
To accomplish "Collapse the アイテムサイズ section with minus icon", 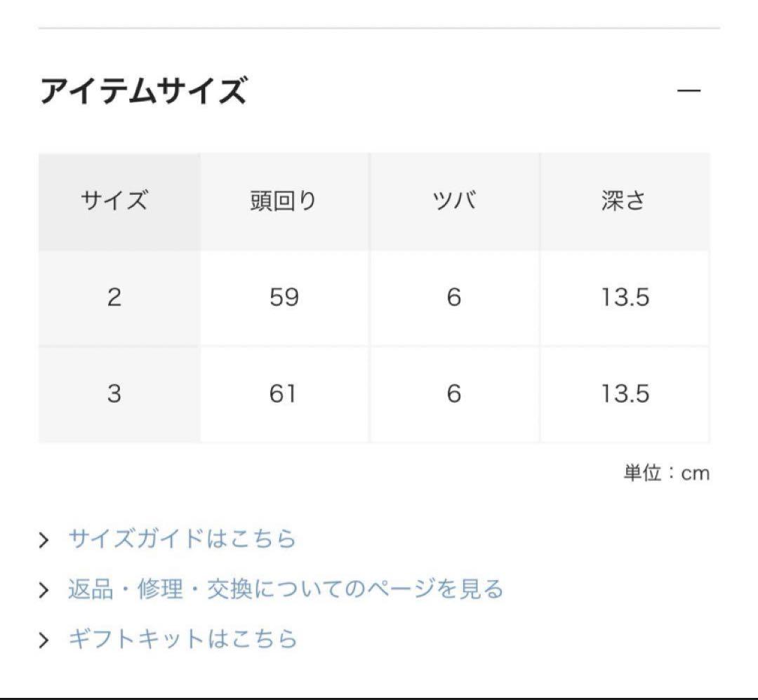I will pos(689,91).
